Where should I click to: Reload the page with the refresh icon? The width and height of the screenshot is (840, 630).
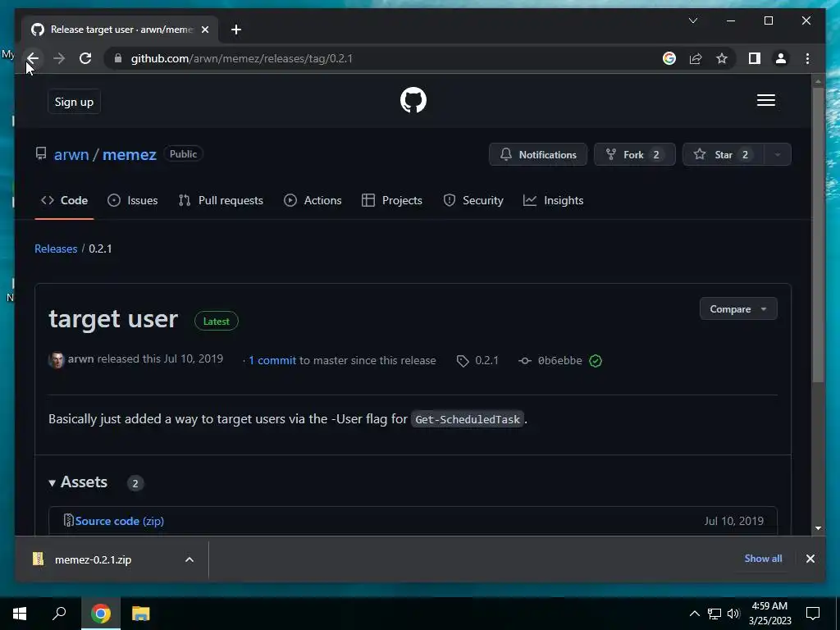tap(85, 58)
